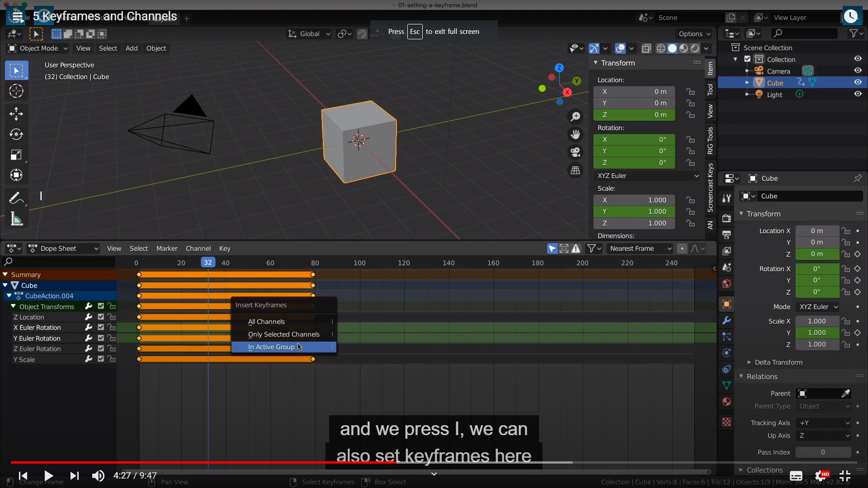Click the zoom magnifier viewport icon

[576, 117]
